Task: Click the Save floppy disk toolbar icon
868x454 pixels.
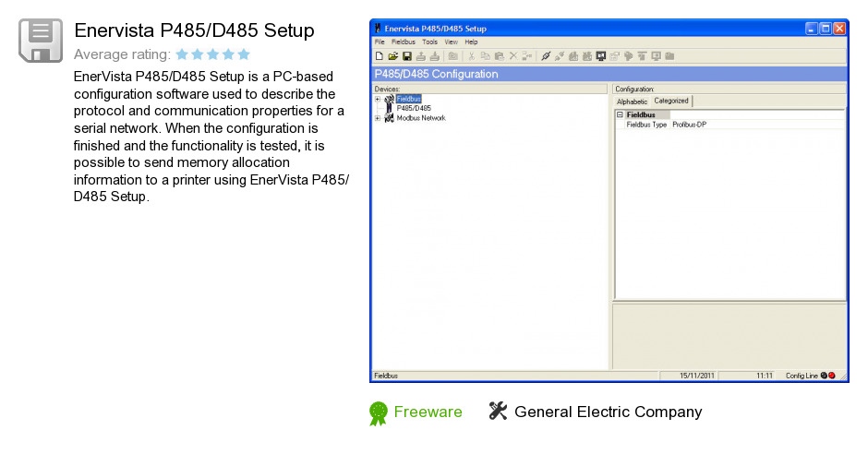Action: 407,56
